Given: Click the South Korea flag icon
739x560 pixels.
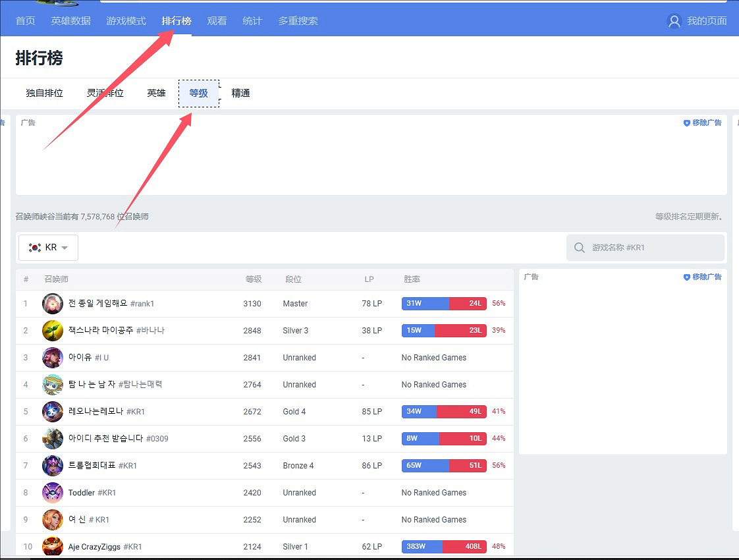Looking at the screenshot, I should 35,248.
